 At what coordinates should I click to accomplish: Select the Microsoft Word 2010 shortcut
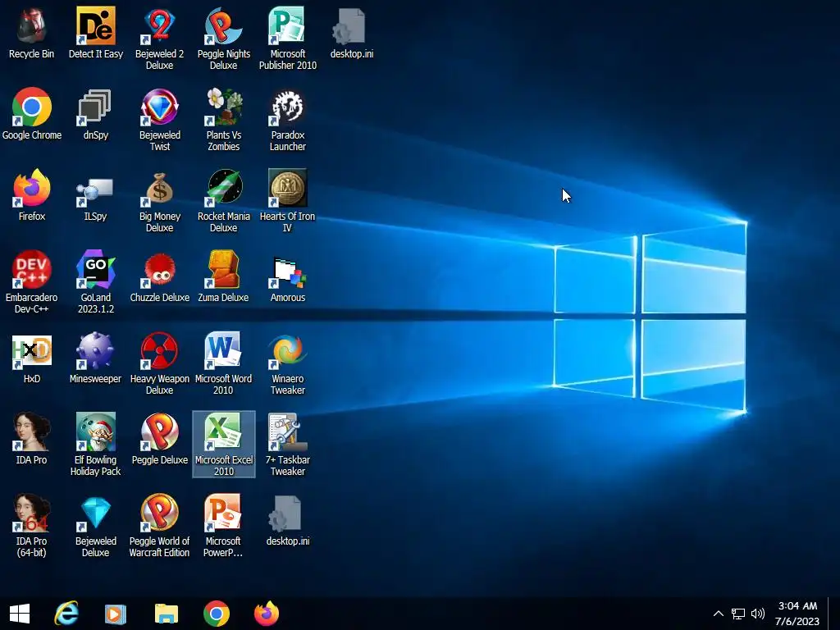click(x=223, y=363)
